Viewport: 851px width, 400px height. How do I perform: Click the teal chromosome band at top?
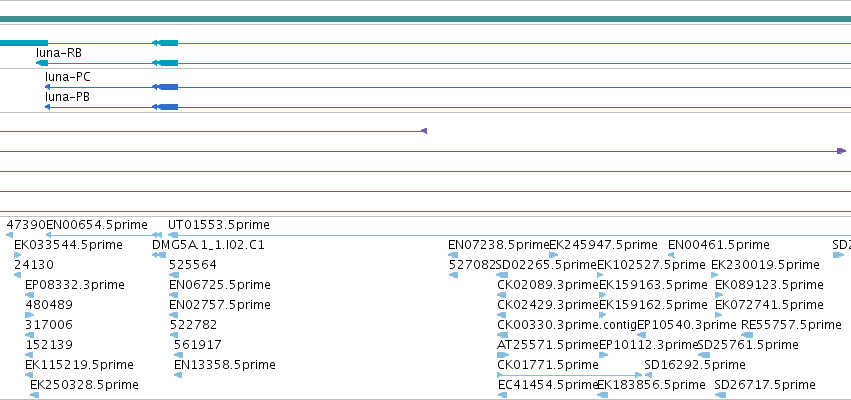426,19
